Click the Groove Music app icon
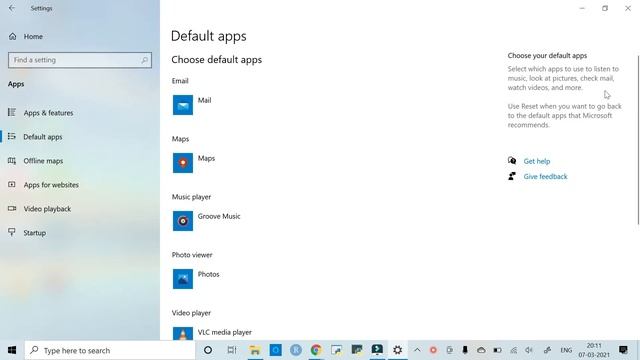This screenshot has height=360, width=640. pos(182,221)
